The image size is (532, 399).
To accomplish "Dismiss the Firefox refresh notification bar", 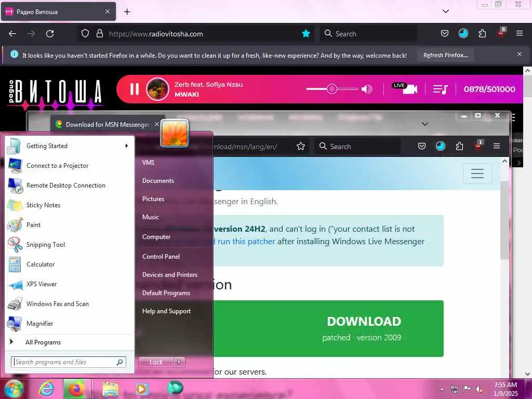I will (x=520, y=54).
